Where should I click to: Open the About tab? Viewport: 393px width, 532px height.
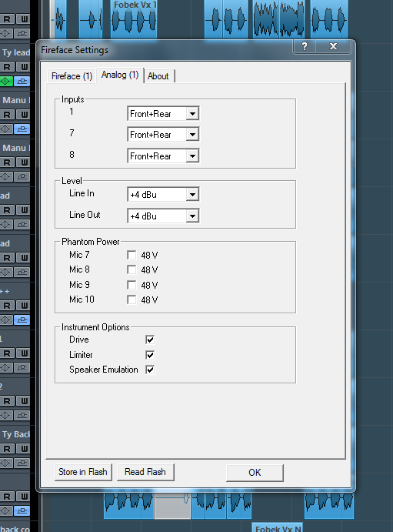[x=158, y=76]
